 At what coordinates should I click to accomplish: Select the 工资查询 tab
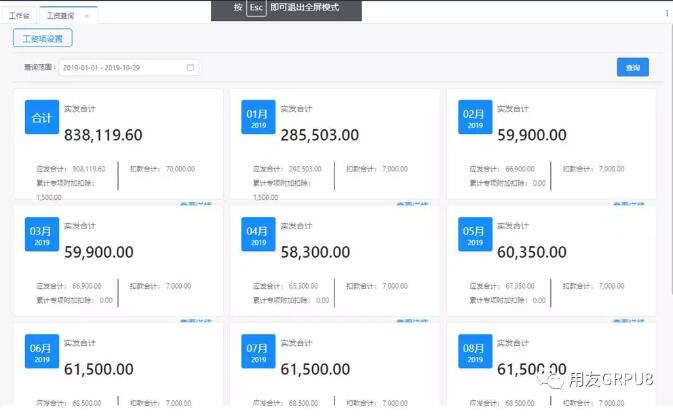click(x=60, y=17)
